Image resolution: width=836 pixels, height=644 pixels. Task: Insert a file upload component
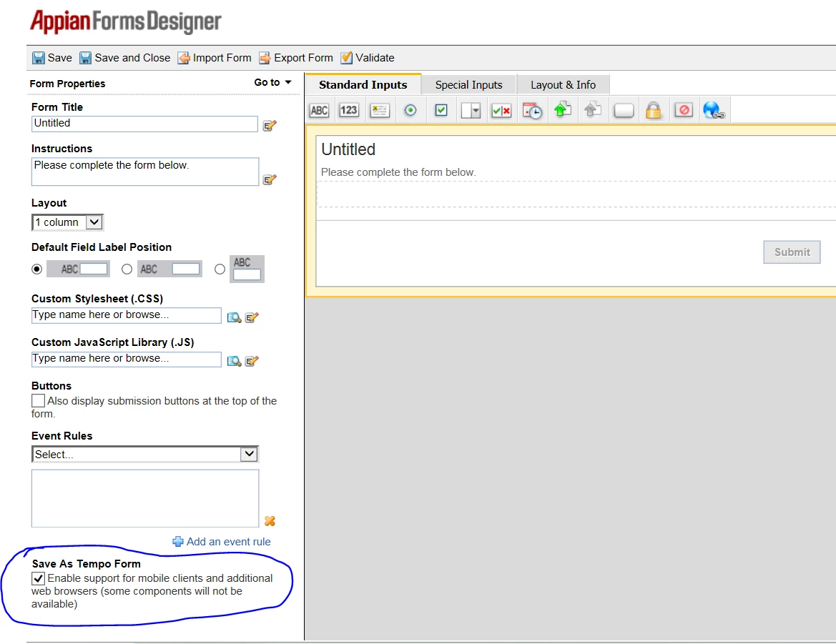[563, 110]
